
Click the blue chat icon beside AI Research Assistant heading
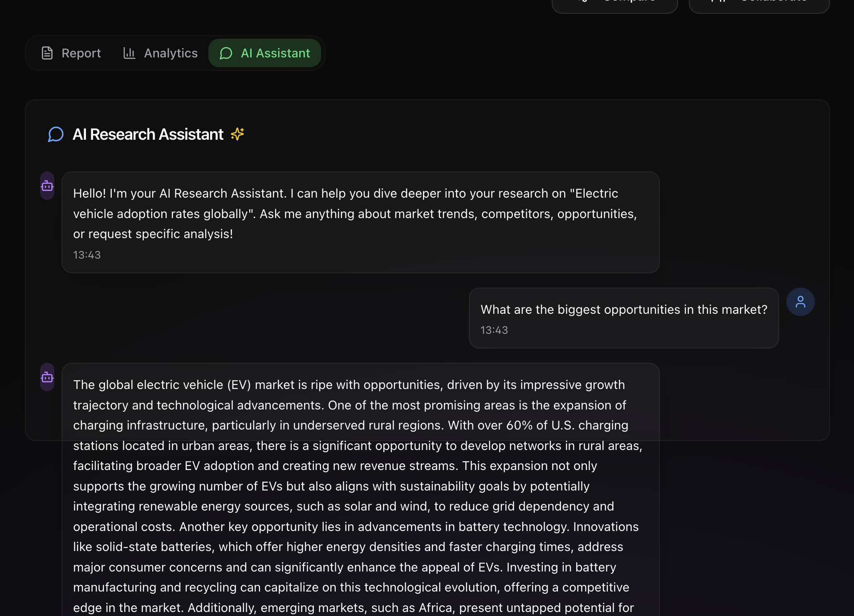56,134
